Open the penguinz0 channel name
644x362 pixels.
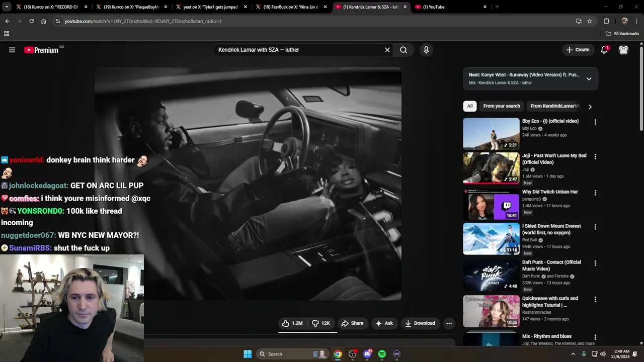pyautogui.click(x=532, y=199)
